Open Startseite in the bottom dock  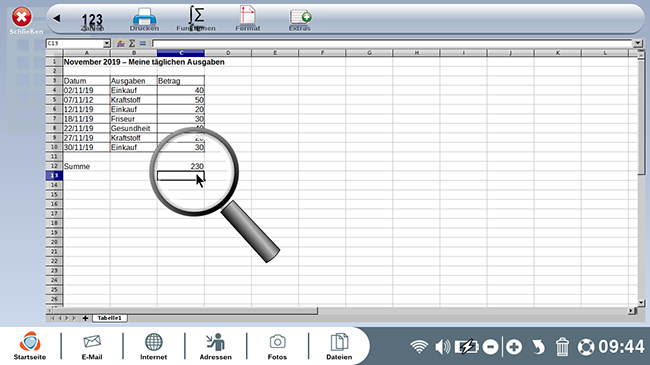click(x=30, y=346)
